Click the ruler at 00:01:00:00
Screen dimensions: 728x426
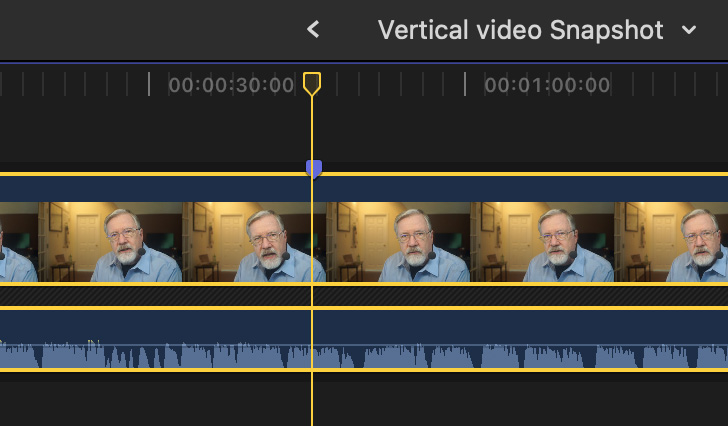click(547, 85)
